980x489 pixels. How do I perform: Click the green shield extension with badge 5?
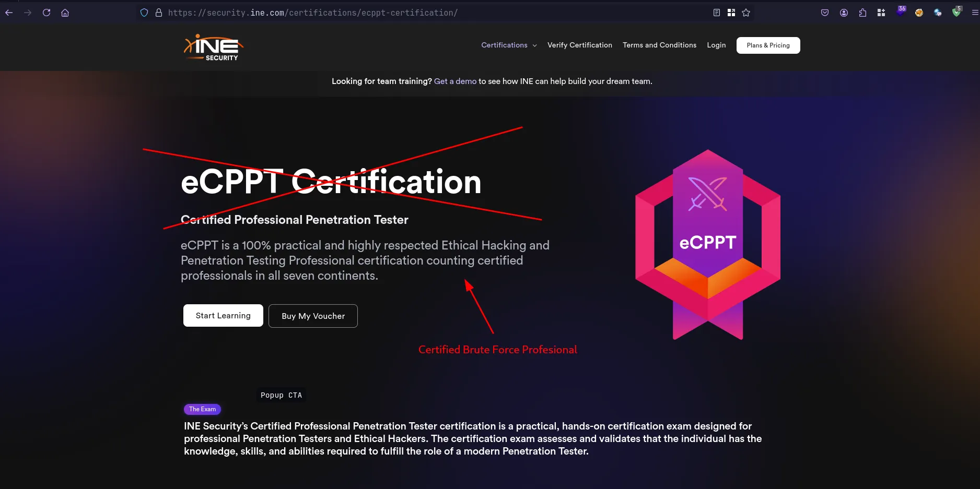[956, 13]
